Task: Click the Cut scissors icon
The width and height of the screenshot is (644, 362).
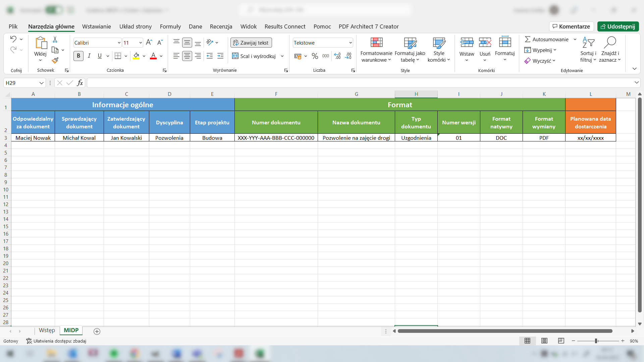Action: 55,40
